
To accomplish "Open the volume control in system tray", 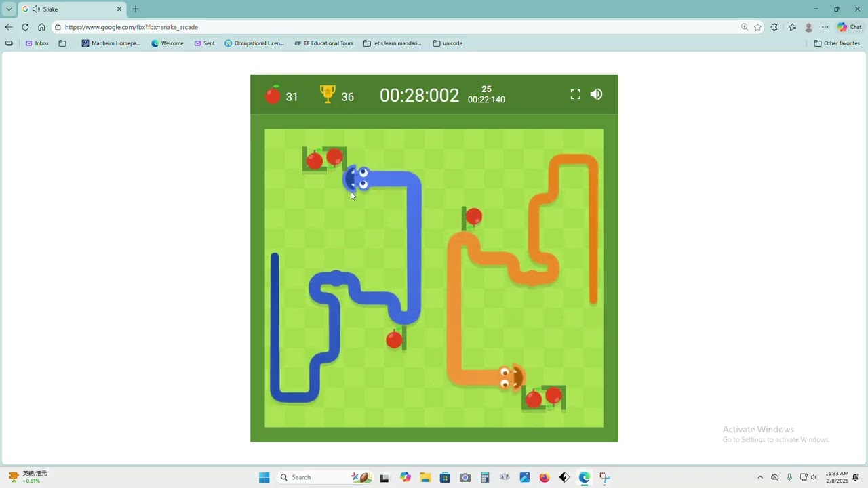I will click(x=814, y=477).
